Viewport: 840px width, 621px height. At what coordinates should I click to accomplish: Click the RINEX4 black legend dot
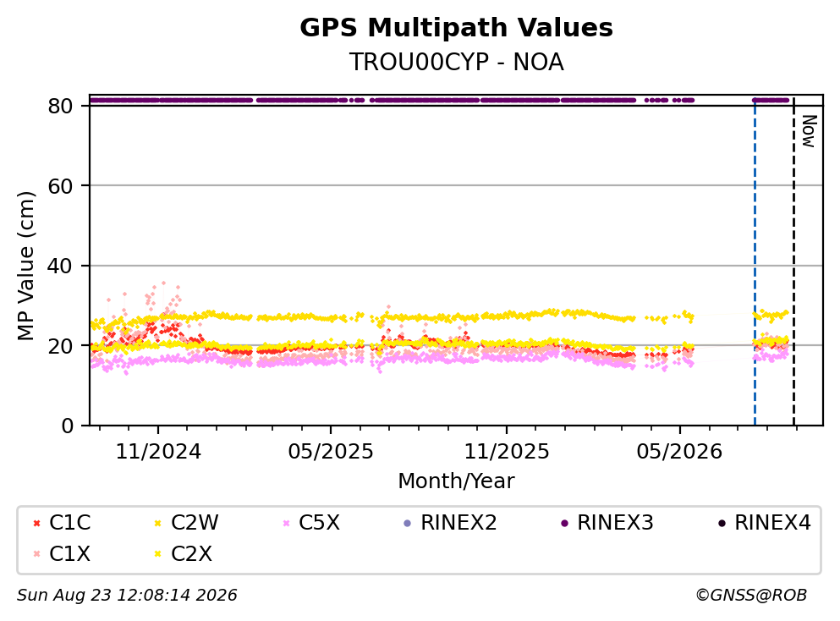pyautogui.click(x=722, y=523)
